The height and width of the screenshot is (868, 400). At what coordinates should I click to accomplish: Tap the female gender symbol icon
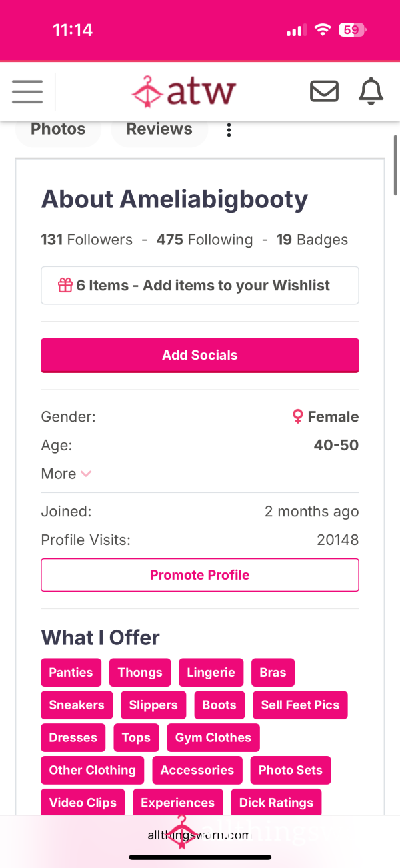(x=298, y=417)
